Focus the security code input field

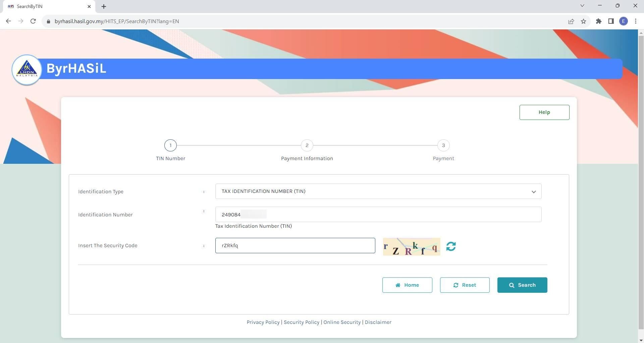[295, 246]
